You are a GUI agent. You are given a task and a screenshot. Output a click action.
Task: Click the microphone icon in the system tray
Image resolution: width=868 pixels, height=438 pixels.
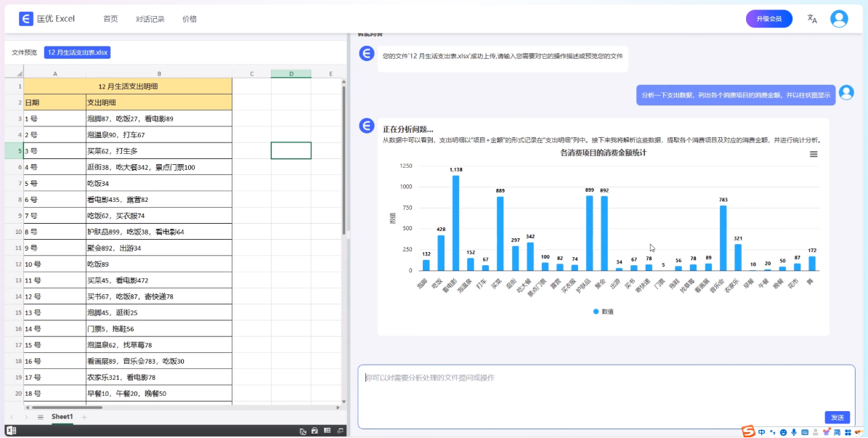tap(794, 431)
